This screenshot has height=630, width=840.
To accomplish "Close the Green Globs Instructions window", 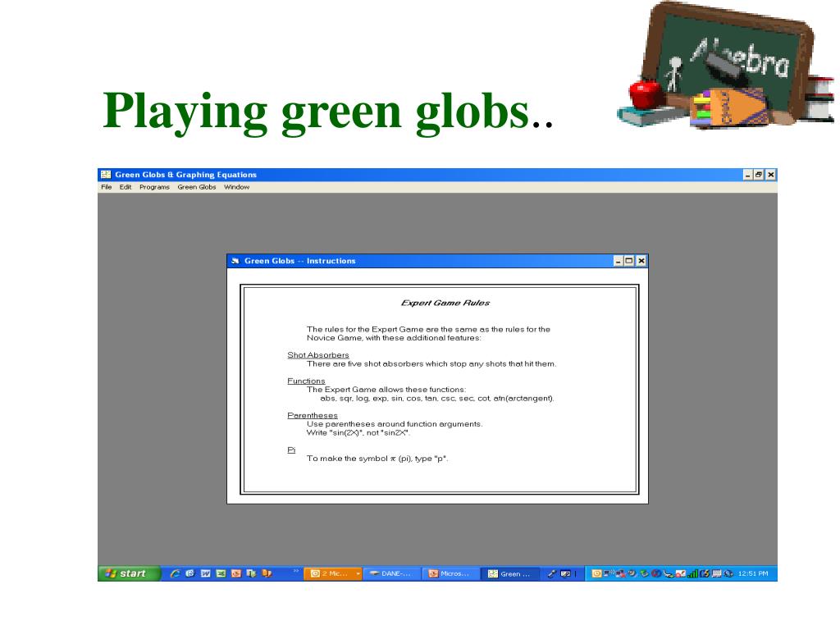I will (641, 261).
